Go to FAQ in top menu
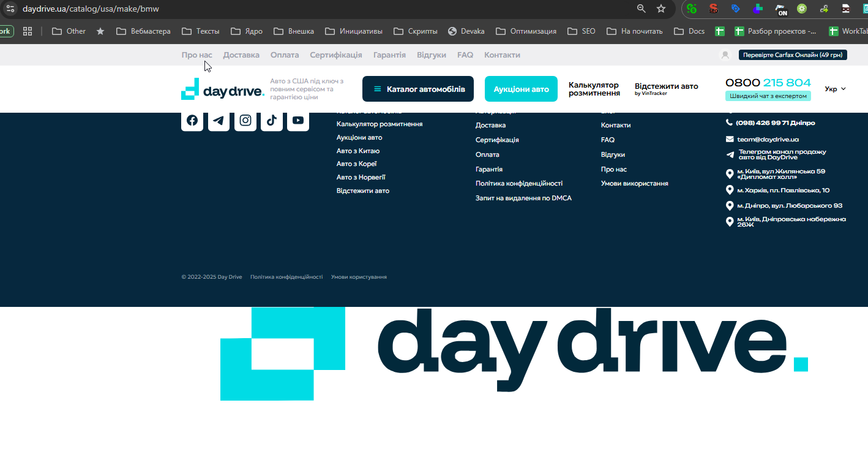The height and width of the screenshot is (468, 868). (x=465, y=55)
